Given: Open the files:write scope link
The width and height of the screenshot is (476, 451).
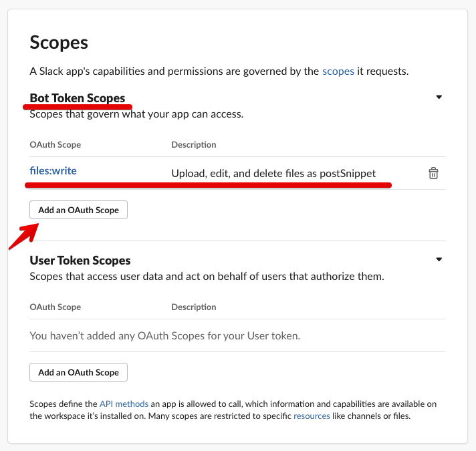Looking at the screenshot, I should [53, 171].
